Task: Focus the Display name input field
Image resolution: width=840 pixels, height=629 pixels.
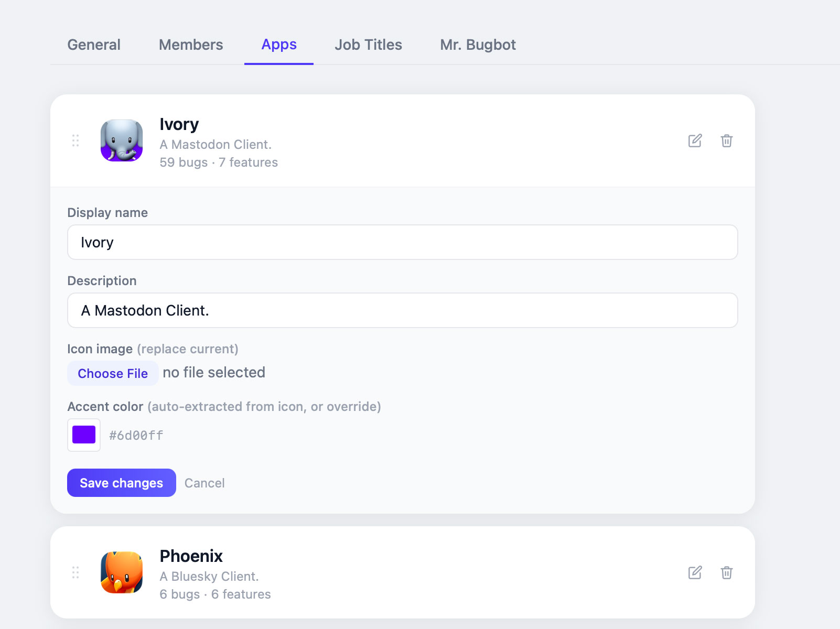Action: tap(402, 242)
